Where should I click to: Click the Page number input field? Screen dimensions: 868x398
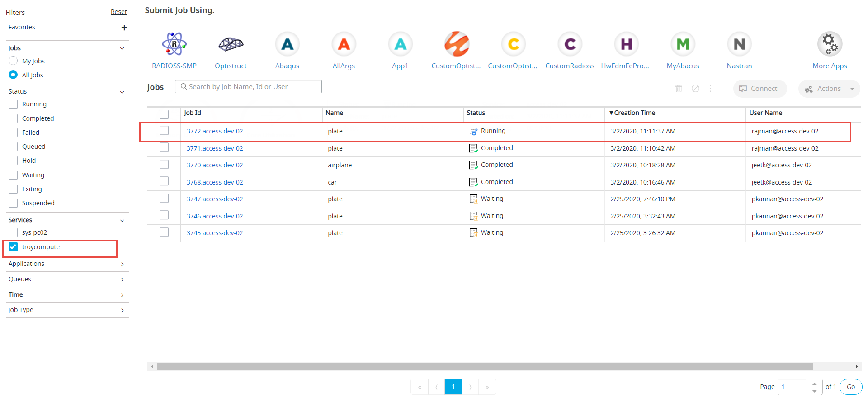[x=792, y=387]
